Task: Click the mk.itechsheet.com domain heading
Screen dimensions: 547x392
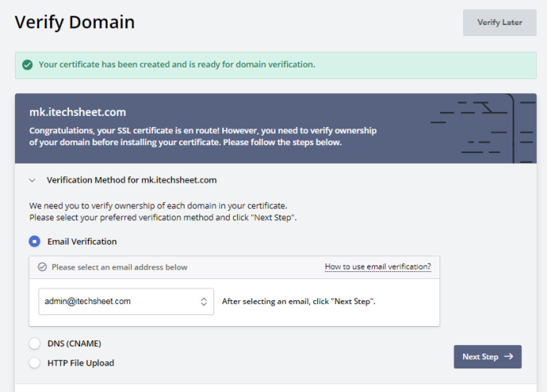Action: (78, 112)
